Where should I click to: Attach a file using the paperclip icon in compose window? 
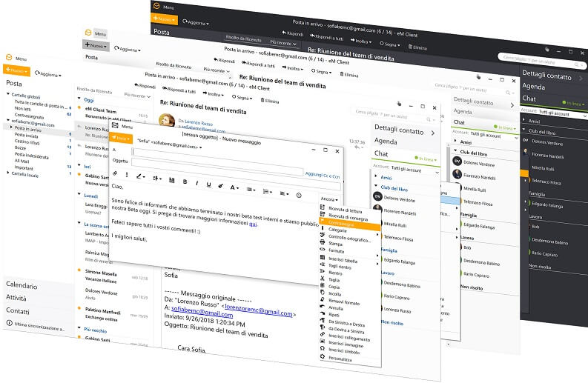116,173
